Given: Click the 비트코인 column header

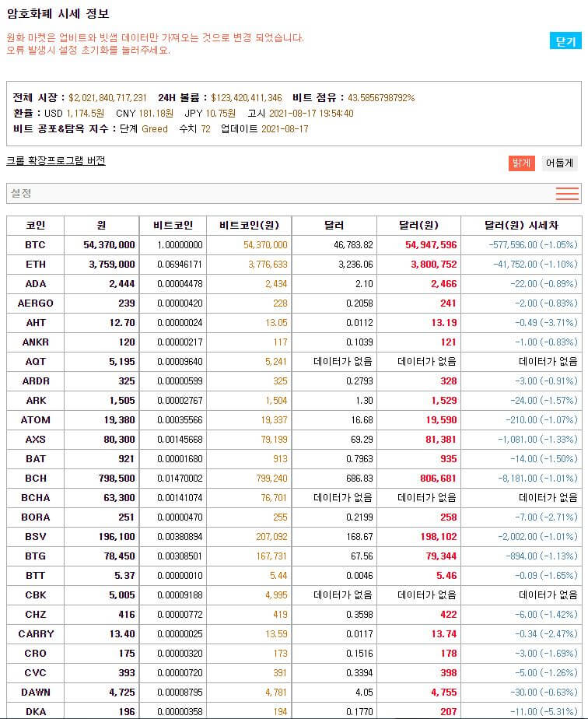Looking at the screenshot, I should (x=173, y=225).
